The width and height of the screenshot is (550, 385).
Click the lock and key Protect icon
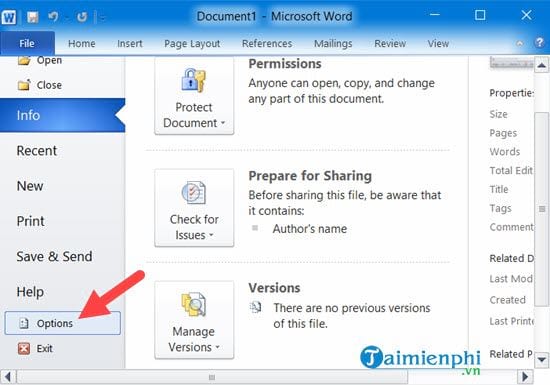click(x=193, y=80)
